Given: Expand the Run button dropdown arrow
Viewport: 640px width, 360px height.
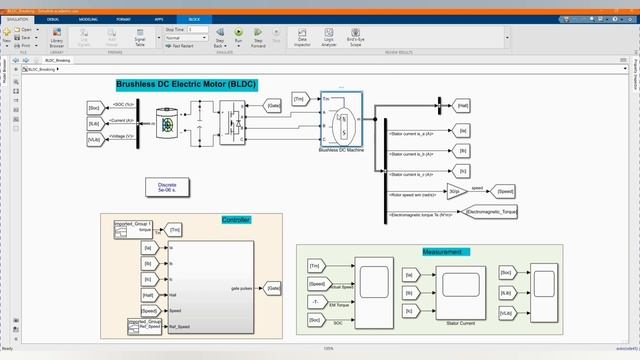Looking at the screenshot, I should click(238, 46).
